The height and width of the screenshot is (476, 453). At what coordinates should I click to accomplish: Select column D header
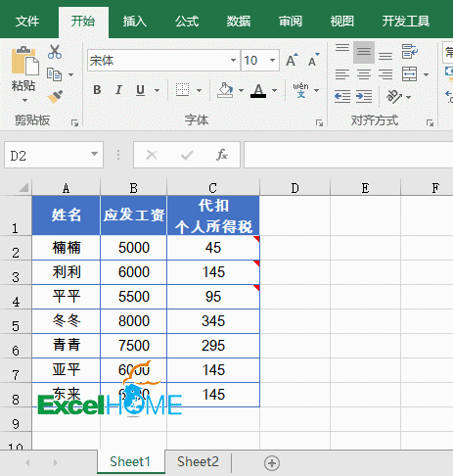(294, 188)
